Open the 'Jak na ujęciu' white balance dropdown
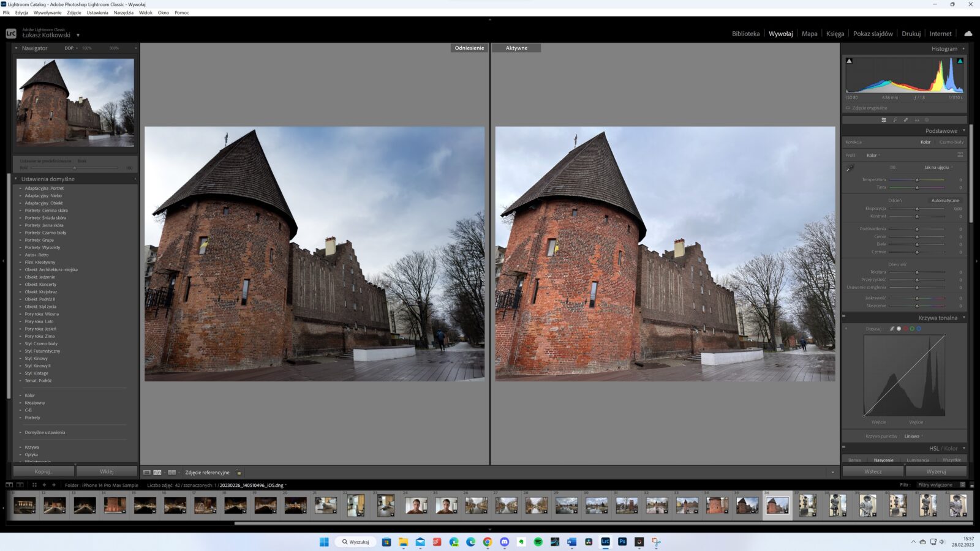The image size is (980, 551). point(938,167)
